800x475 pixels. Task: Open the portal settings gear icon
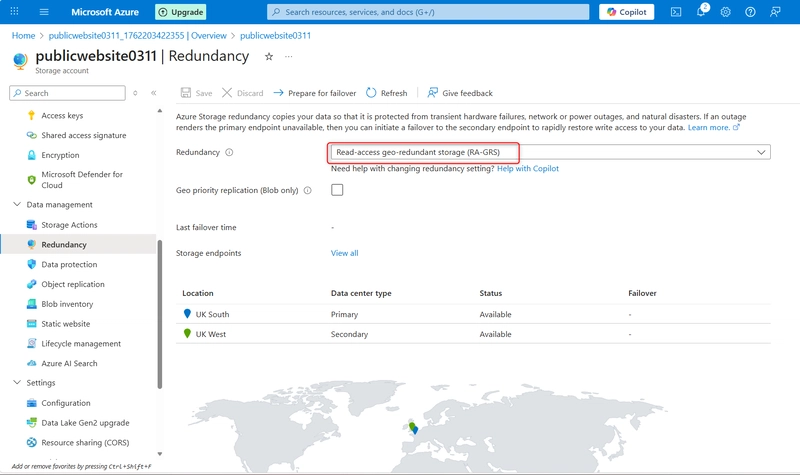pos(725,12)
